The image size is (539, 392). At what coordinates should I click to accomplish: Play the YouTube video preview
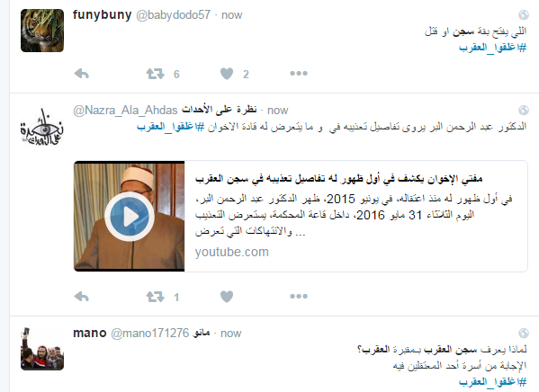(x=130, y=217)
